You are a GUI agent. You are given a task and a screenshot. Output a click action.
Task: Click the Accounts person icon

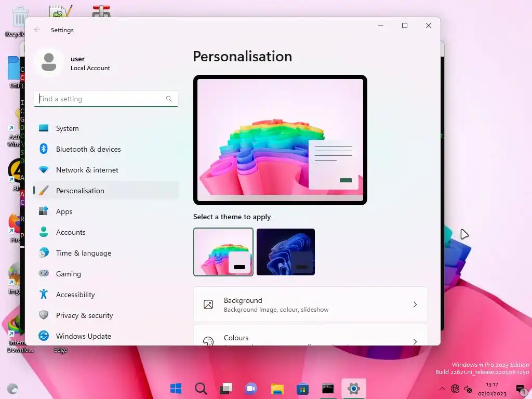44,232
